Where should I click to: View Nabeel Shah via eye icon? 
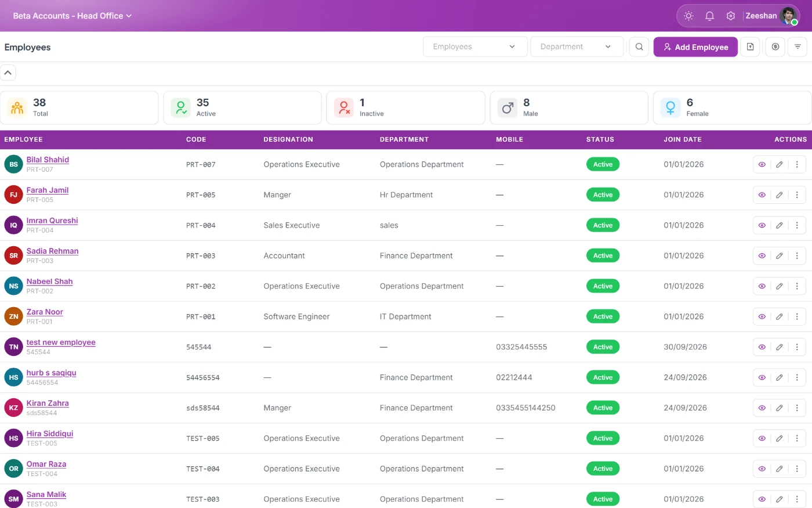(x=762, y=286)
